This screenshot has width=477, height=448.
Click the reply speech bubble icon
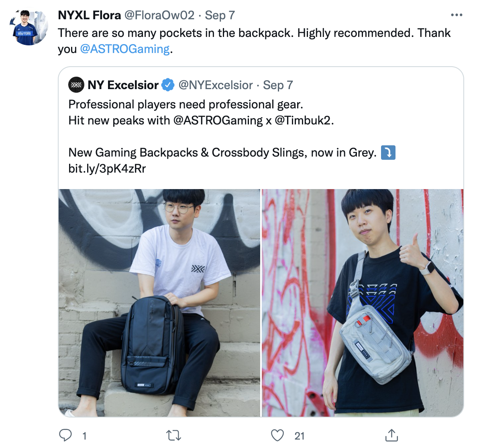pyautogui.click(x=65, y=435)
